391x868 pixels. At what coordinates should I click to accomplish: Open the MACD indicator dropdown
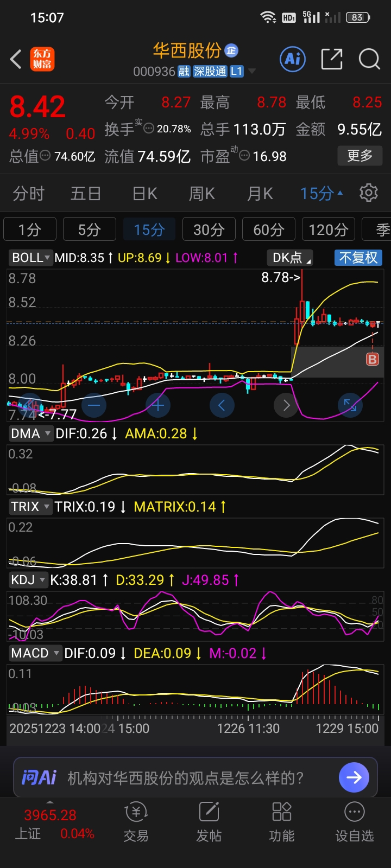click(35, 653)
